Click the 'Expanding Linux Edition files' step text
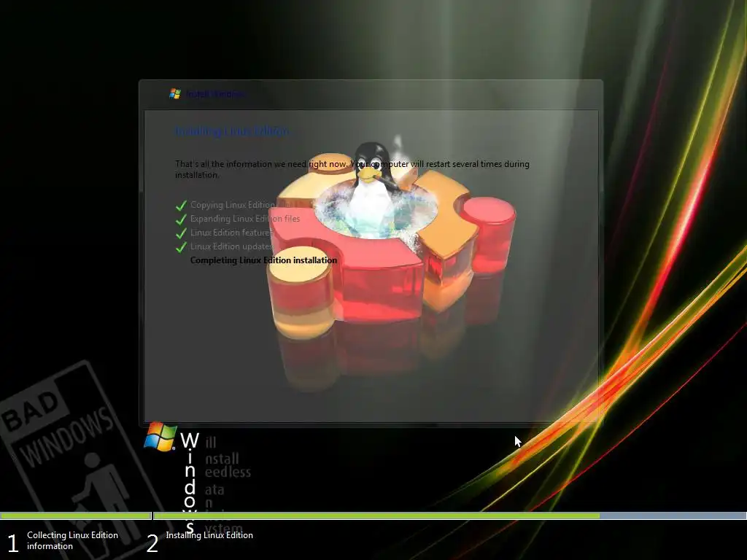This screenshot has height=560, width=747. (x=245, y=219)
